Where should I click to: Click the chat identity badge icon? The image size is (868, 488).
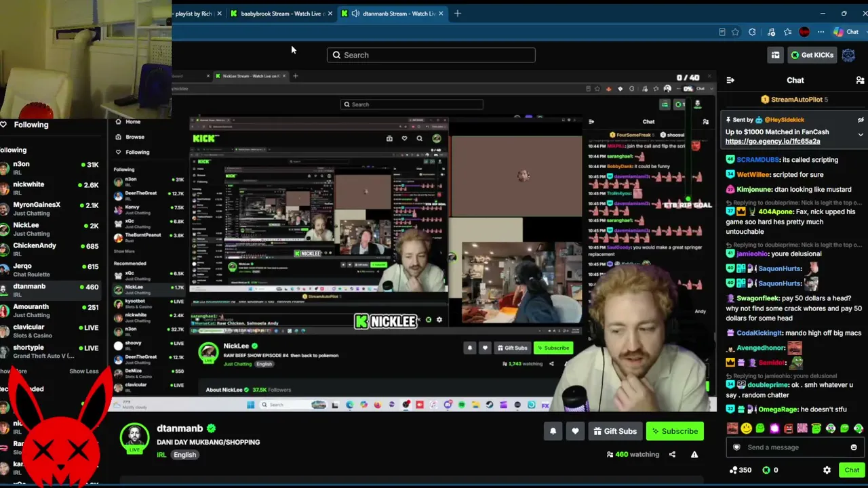(x=737, y=447)
